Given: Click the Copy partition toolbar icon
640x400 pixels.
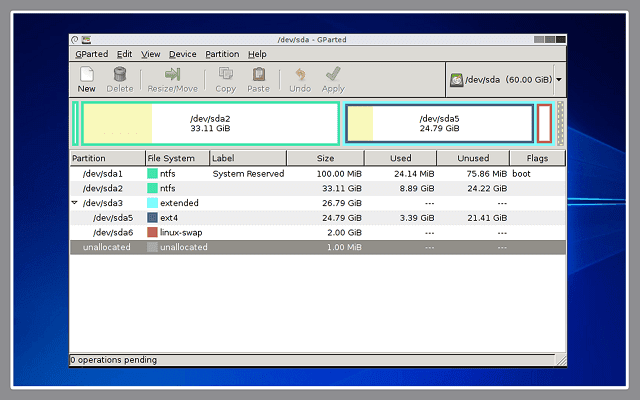Looking at the screenshot, I should (x=226, y=74).
